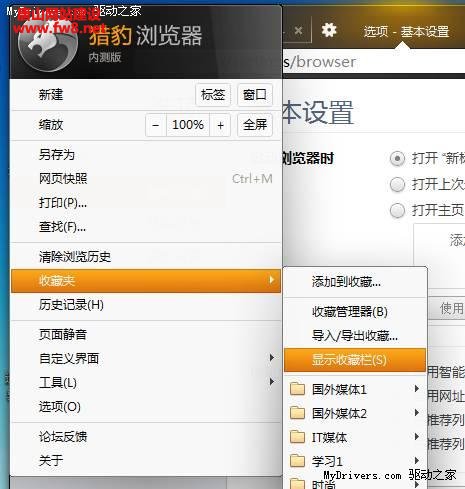Expand the 自定义界面 submenu arrow
Screen dimensions: 465x489
point(272,358)
